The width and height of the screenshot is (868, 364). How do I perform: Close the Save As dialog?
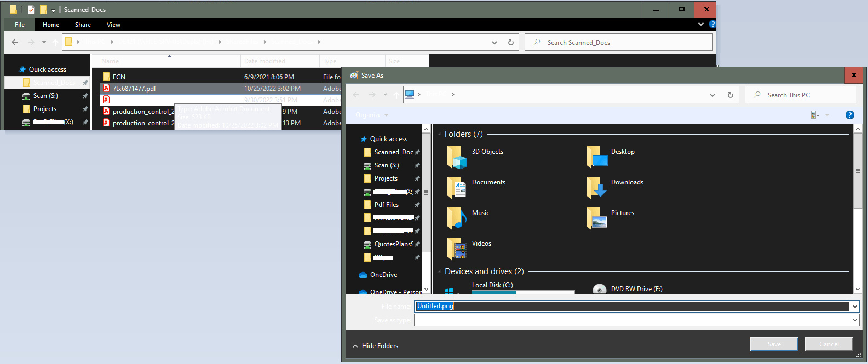pyautogui.click(x=853, y=75)
